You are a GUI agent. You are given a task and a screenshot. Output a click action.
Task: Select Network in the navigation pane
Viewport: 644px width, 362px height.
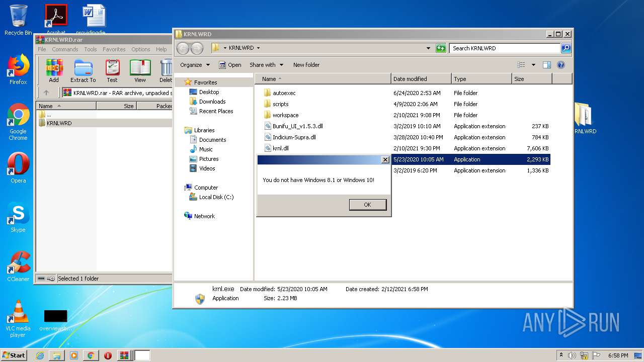199,216
